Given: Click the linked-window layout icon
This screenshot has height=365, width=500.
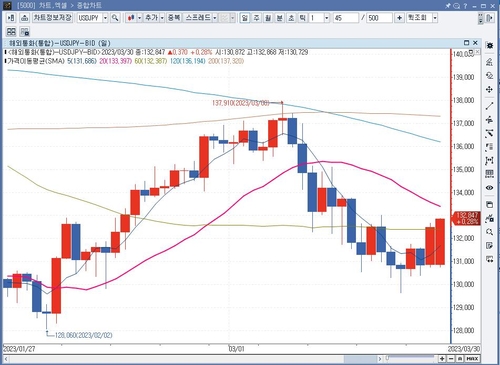Looking at the screenshot, I should pyautogui.click(x=25, y=32).
